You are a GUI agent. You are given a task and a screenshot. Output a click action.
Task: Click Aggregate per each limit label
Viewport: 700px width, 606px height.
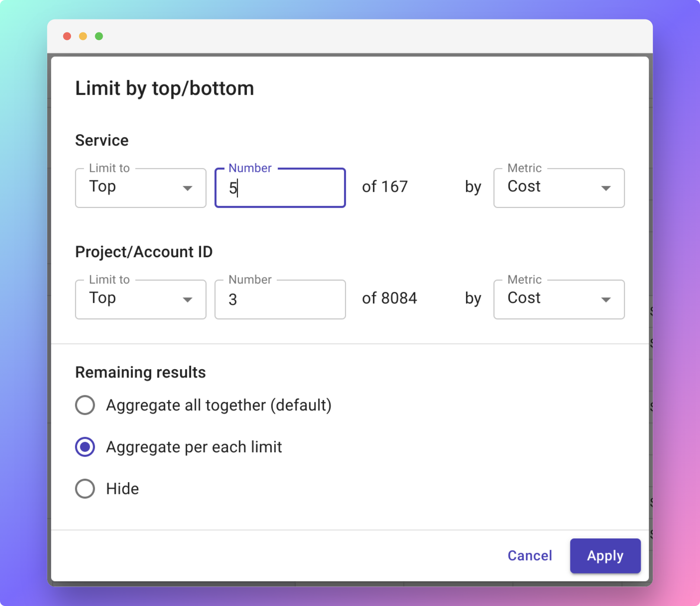pyautogui.click(x=194, y=447)
